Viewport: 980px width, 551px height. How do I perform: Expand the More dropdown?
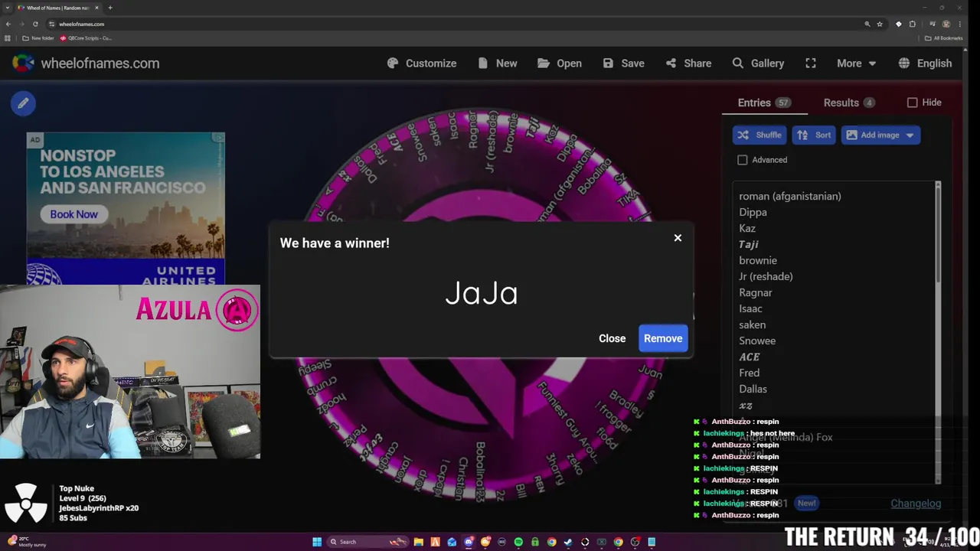pyautogui.click(x=856, y=64)
